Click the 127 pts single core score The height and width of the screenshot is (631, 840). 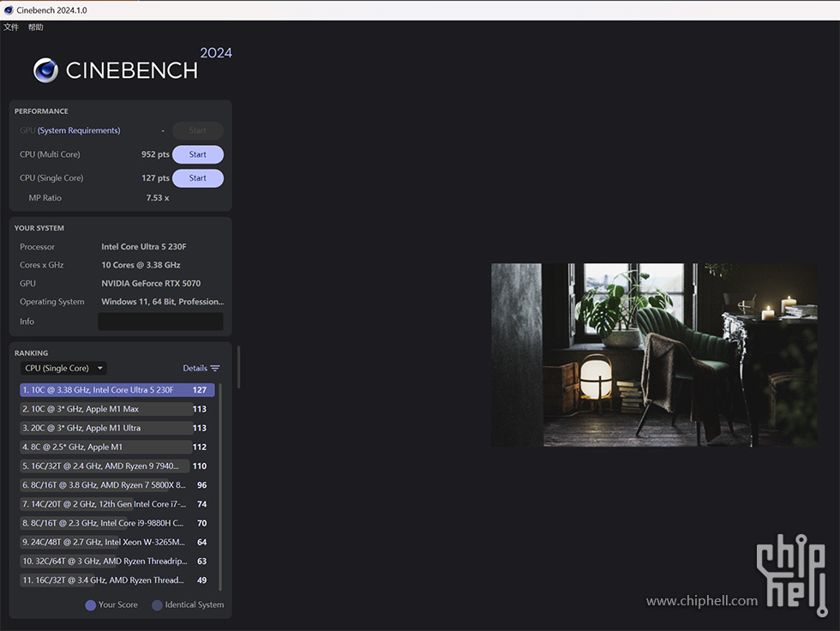click(x=155, y=177)
